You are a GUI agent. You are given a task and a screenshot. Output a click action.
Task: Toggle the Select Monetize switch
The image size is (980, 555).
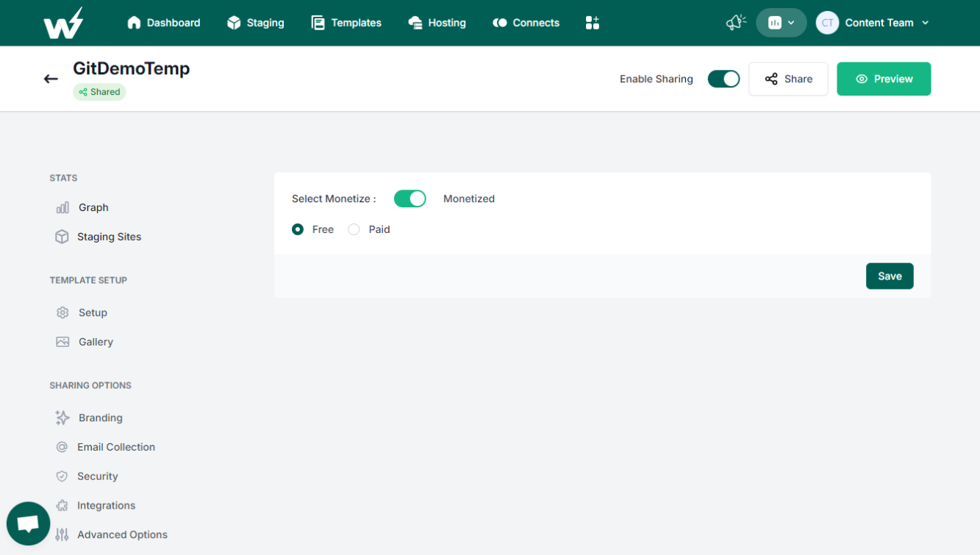409,198
